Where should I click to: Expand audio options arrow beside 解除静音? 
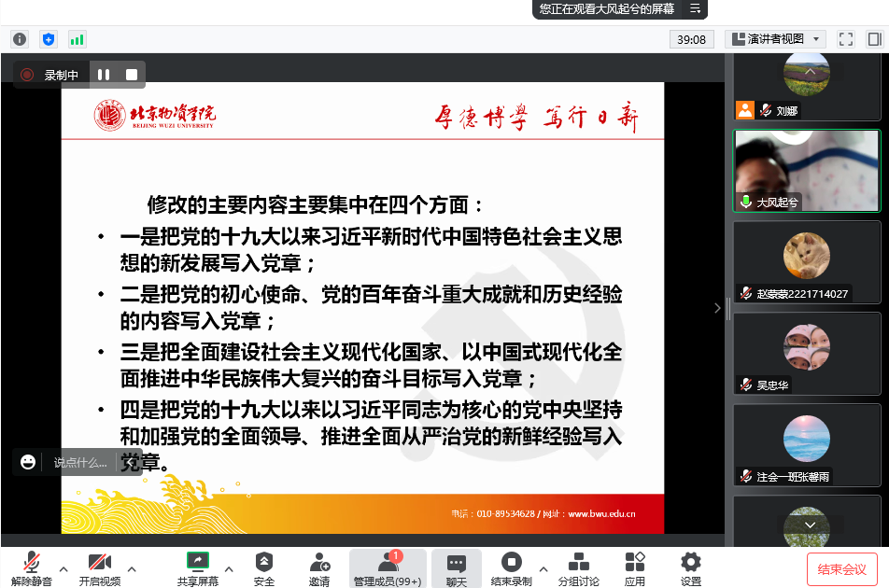tap(63, 568)
